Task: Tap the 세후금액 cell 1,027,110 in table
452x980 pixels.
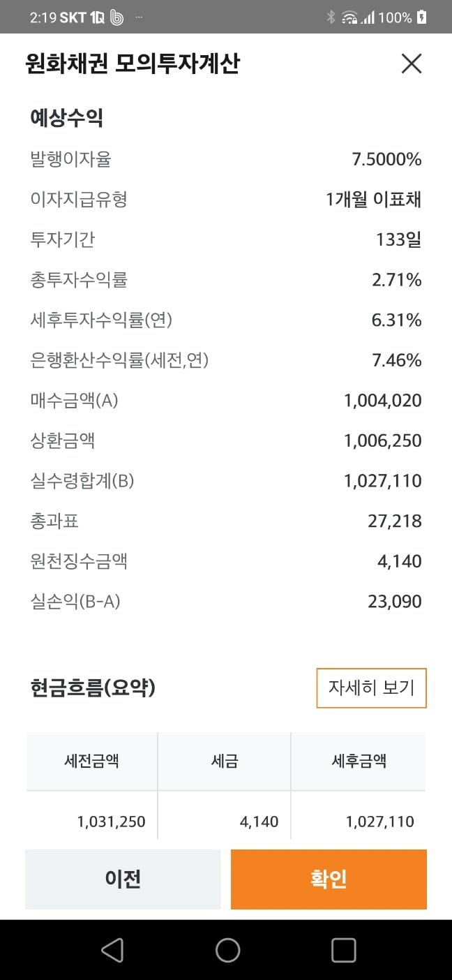Action: tap(380, 822)
